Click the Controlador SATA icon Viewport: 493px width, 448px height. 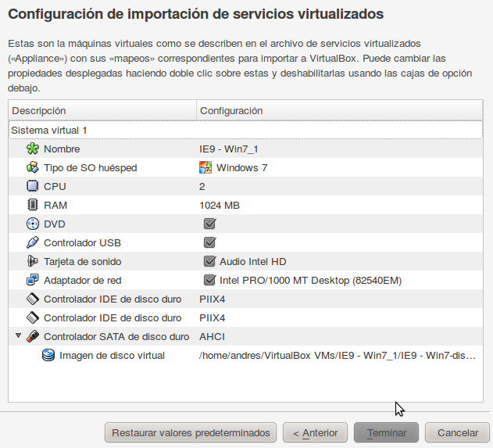[33, 336]
